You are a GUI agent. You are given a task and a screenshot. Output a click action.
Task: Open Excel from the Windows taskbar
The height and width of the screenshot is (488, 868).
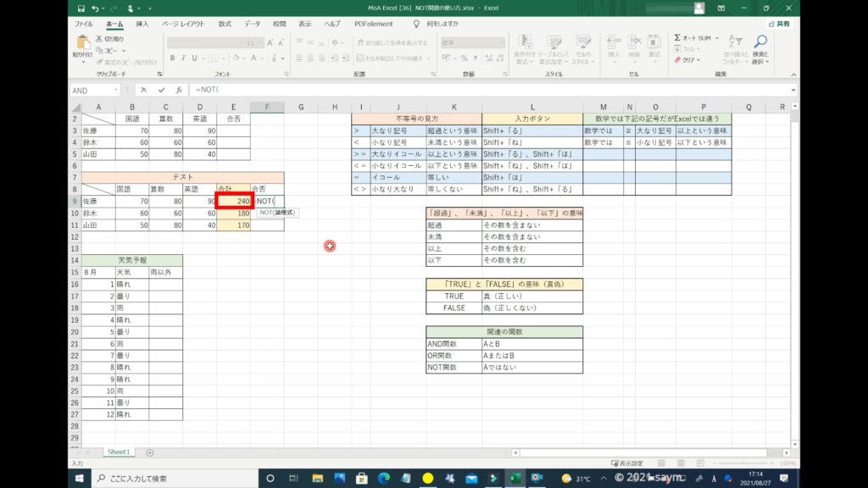point(514,479)
